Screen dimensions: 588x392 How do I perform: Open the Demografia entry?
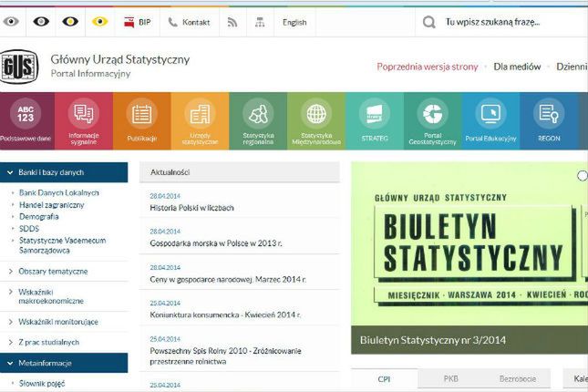[39, 217]
